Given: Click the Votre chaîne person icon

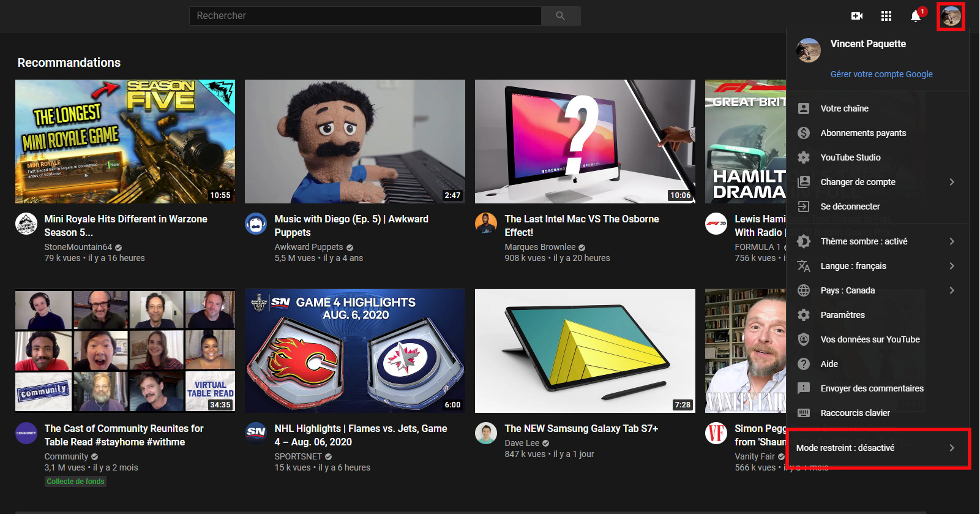Looking at the screenshot, I should point(804,108).
